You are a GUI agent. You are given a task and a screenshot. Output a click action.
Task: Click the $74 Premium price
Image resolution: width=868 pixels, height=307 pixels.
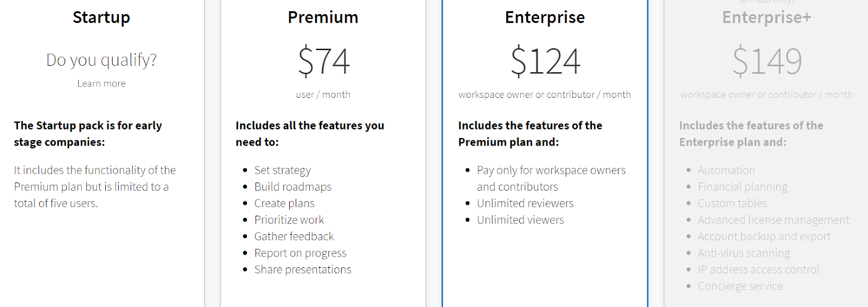pyautogui.click(x=323, y=61)
